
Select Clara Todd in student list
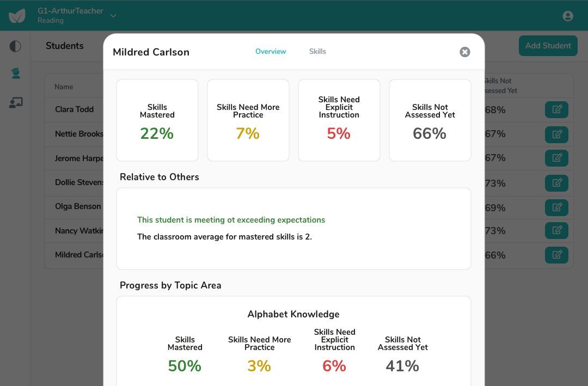click(x=74, y=109)
